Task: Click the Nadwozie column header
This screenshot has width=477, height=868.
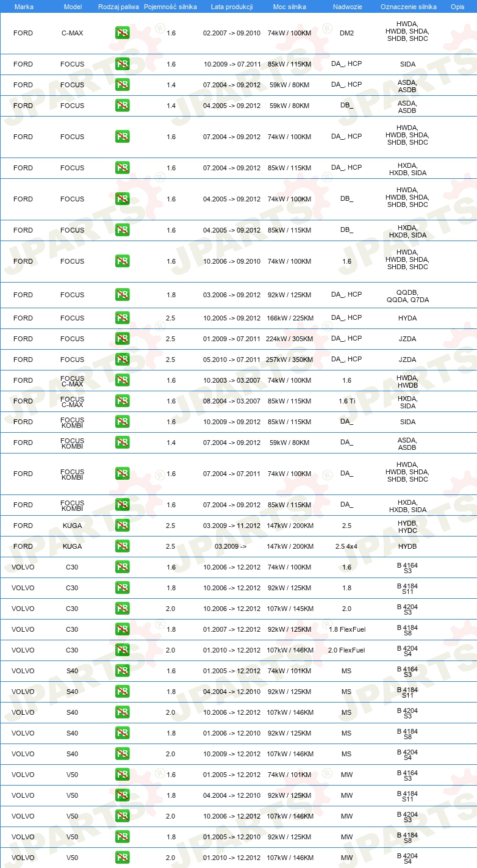Action: tap(346, 6)
